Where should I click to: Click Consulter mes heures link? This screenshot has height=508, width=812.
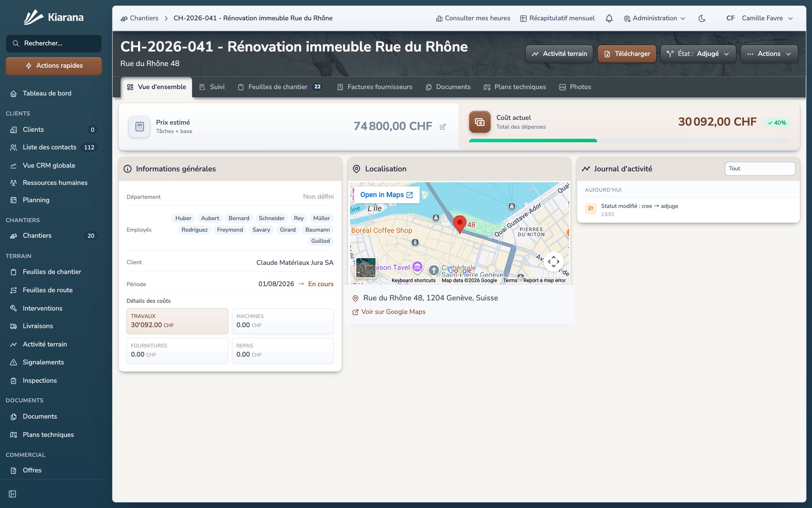[473, 18]
